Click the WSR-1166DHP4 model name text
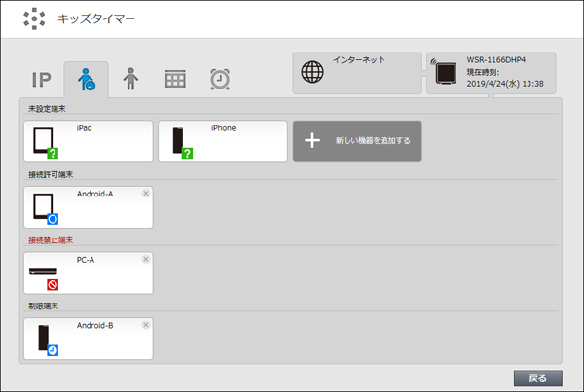This screenshot has height=392, width=584. coord(496,60)
